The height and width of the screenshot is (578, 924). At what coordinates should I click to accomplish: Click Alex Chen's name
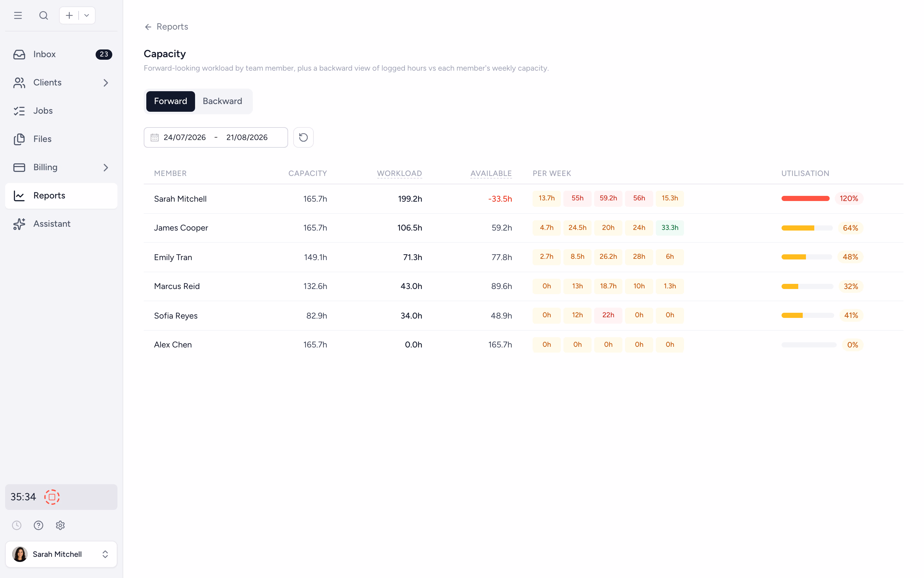pos(173,345)
